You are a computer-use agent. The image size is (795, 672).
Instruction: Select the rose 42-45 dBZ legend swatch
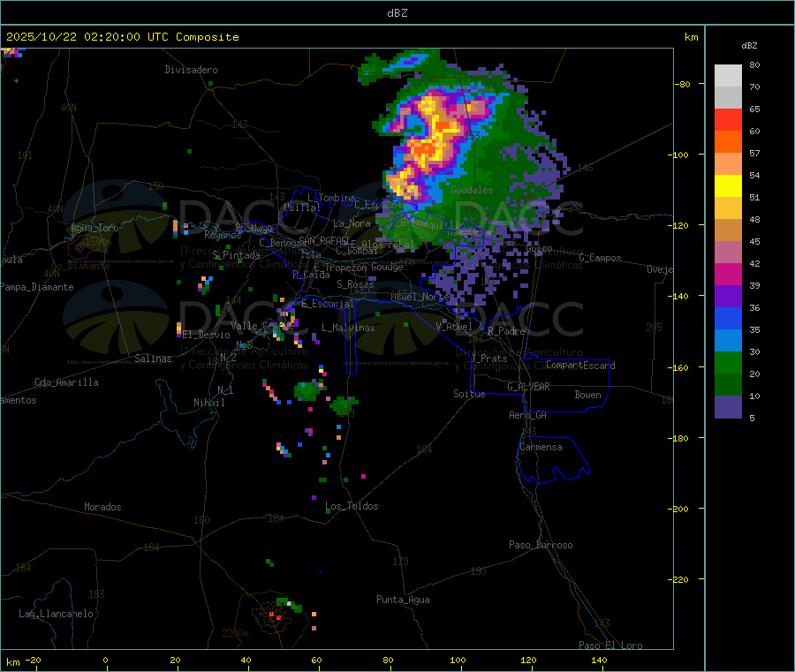728,253
